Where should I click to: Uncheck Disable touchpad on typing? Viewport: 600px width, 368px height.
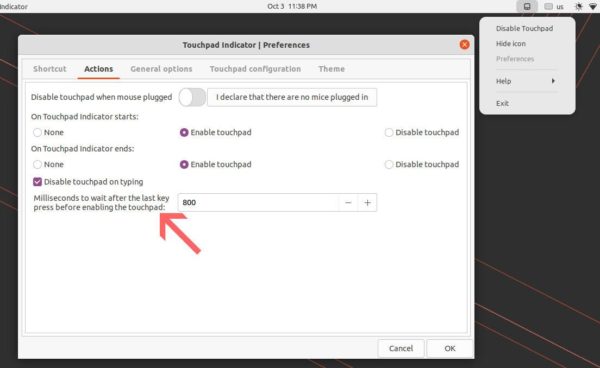point(37,182)
